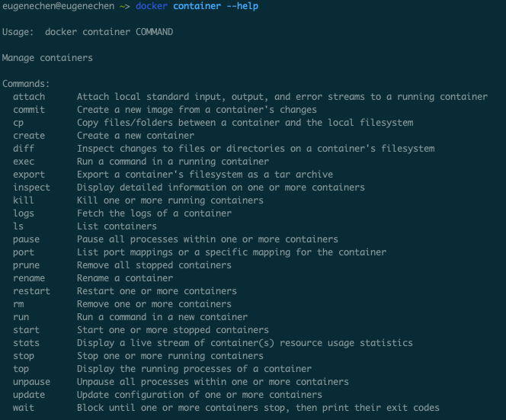506x420 pixels.
Task: Click the 'exec' command name
Action: click(24, 162)
